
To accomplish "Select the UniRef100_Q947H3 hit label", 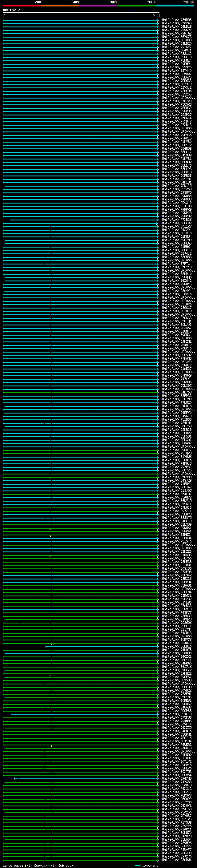I will (176, 778).
